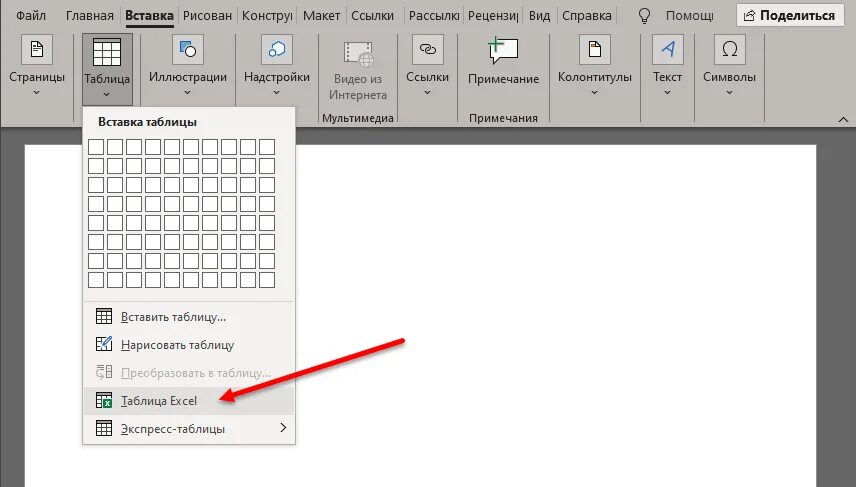Click the Вставка таблицы header text
This screenshot has height=487, width=856.
click(147, 122)
